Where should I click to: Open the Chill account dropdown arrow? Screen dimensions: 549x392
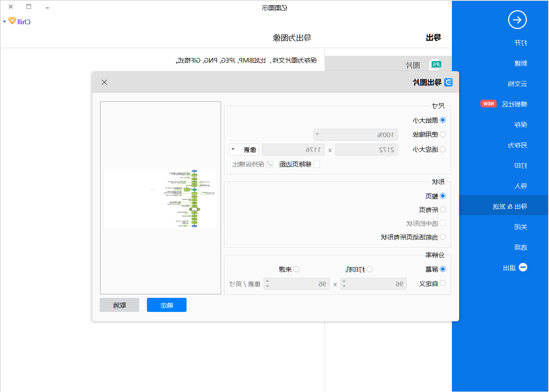click(4, 21)
